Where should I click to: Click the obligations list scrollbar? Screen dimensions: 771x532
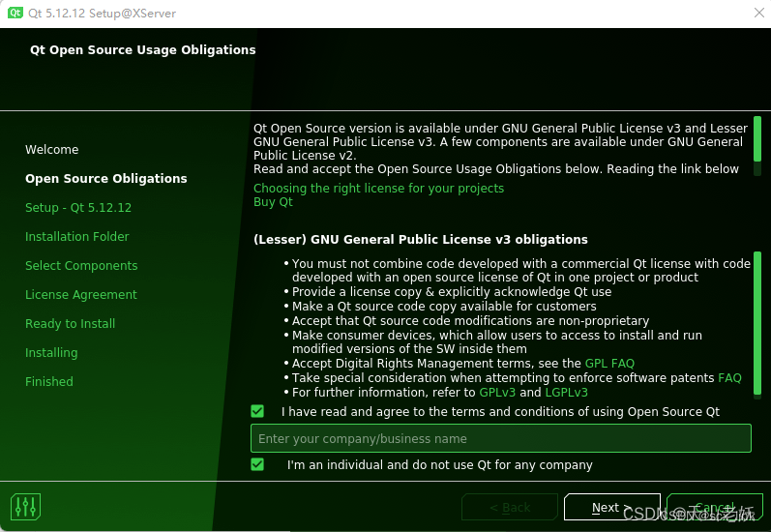click(x=757, y=325)
